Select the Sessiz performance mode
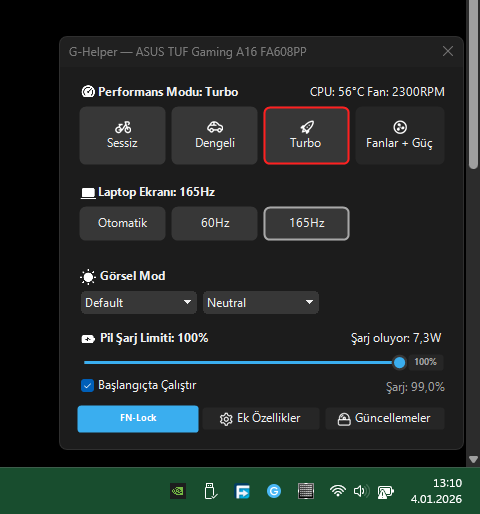The image size is (480, 514). pos(122,135)
